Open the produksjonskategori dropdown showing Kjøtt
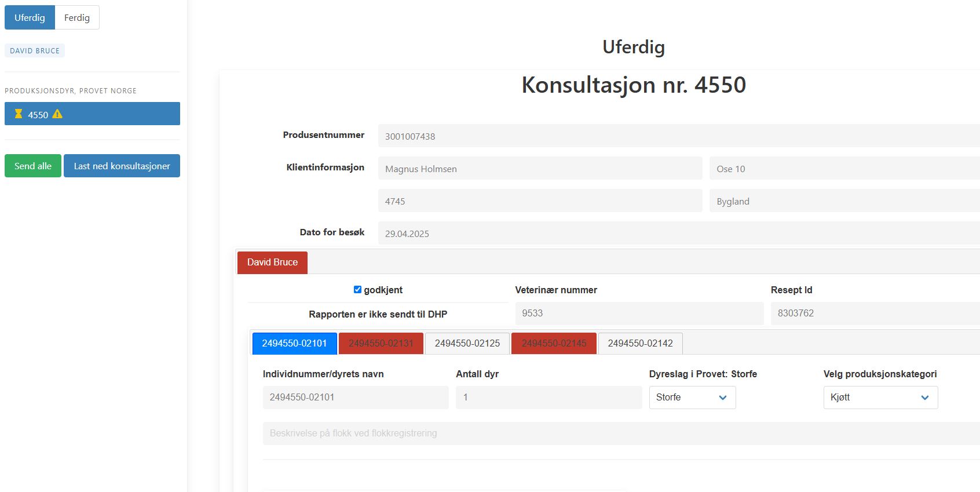This screenshot has height=492, width=980. point(880,398)
